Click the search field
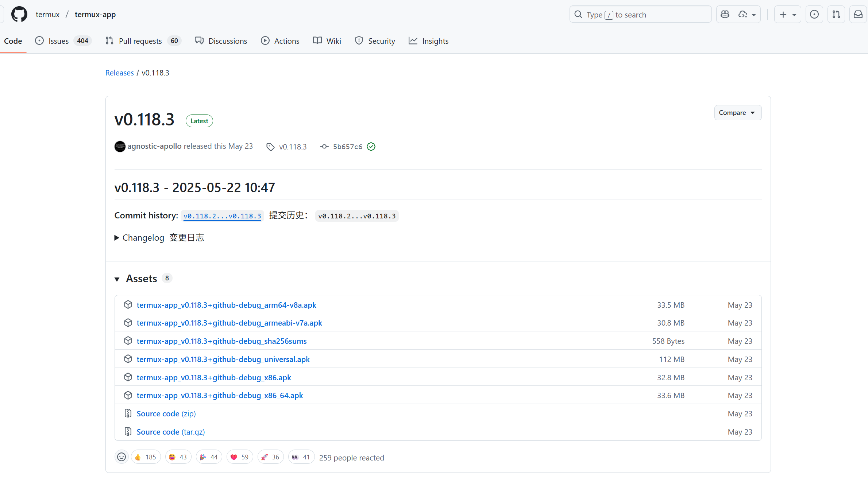 click(640, 15)
